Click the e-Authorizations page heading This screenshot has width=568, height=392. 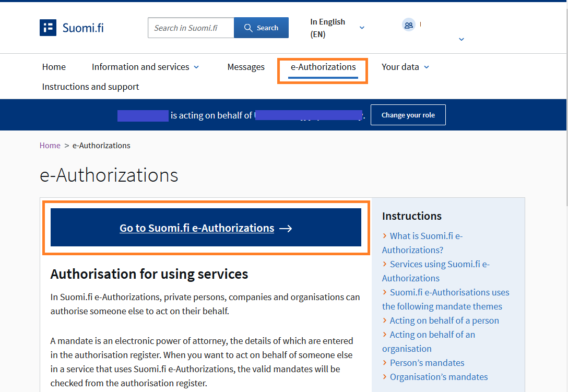click(109, 175)
